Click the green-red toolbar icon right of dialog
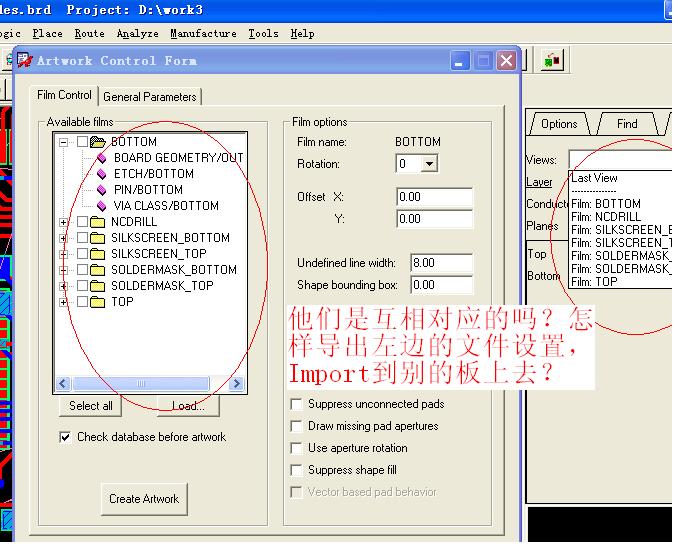The height and width of the screenshot is (544, 674). (x=552, y=61)
